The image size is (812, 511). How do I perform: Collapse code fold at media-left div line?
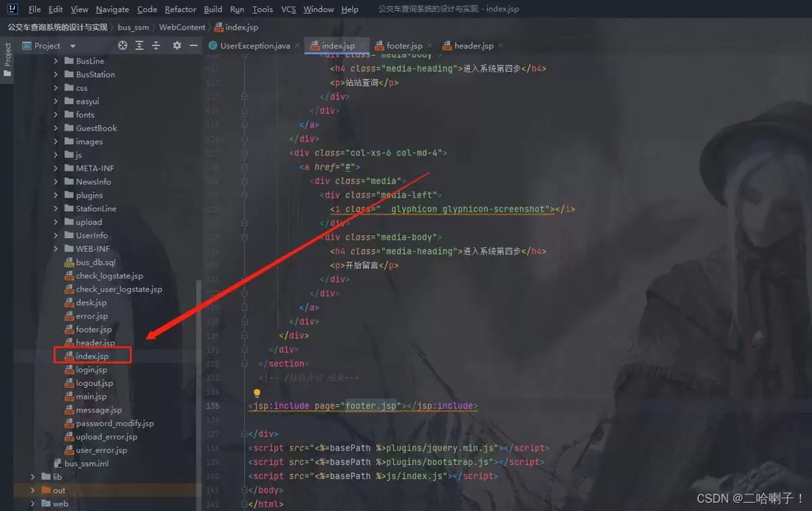coord(244,195)
